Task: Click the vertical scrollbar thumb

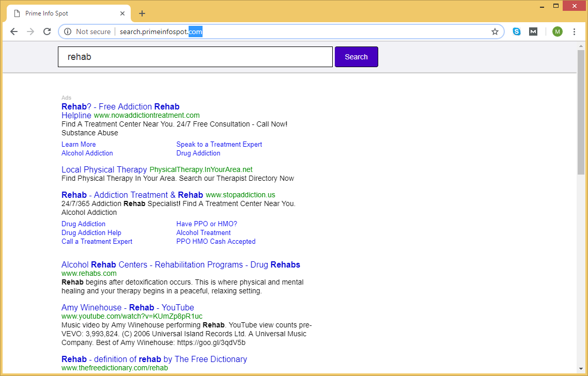Action: (x=581, y=111)
